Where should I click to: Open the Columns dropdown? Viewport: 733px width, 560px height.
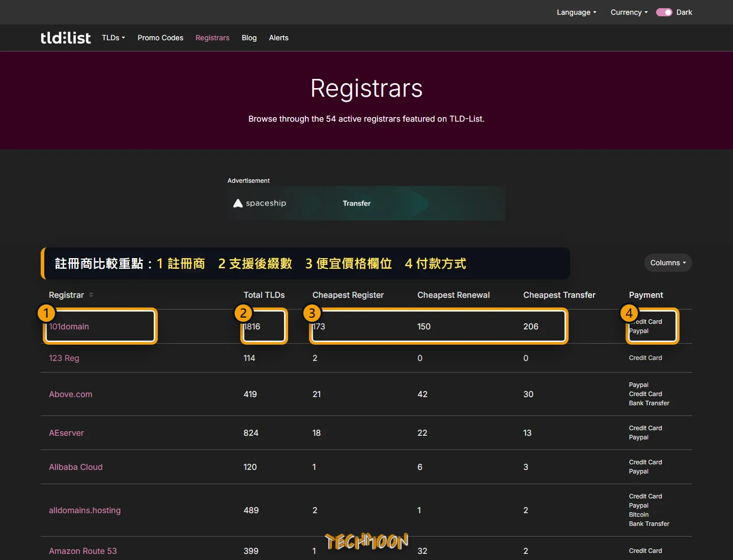coord(668,263)
